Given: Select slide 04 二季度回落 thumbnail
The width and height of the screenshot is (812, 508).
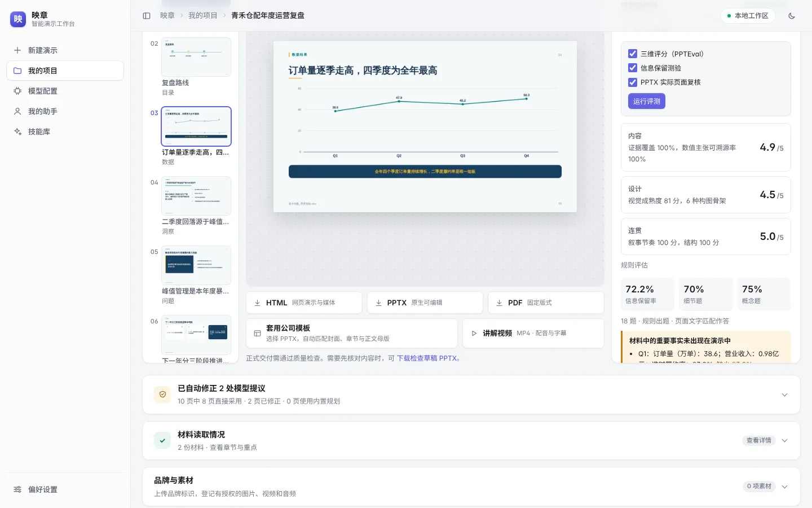Looking at the screenshot, I should (196, 196).
